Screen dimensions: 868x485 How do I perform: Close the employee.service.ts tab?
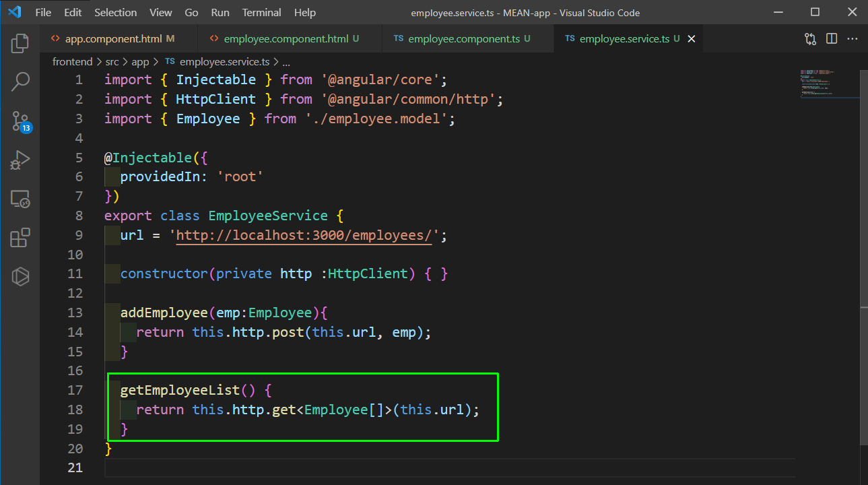pyautogui.click(x=691, y=39)
